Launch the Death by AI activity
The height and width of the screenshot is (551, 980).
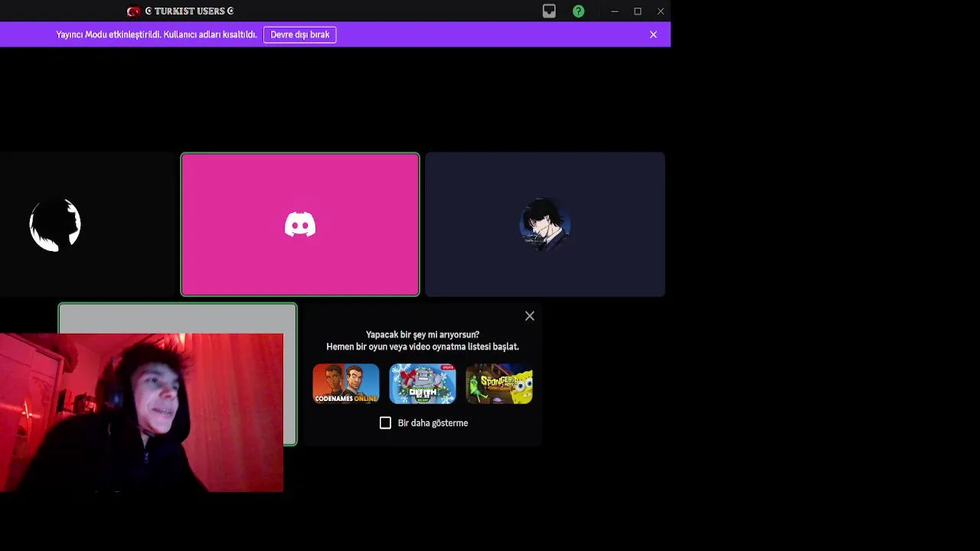click(x=423, y=383)
